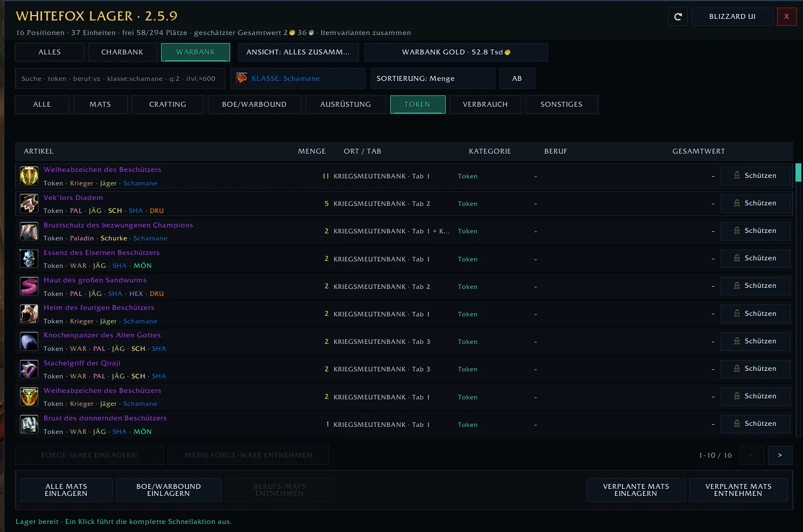Click the Vek'lors Diadem item icon
The image size is (803, 532).
29,204
